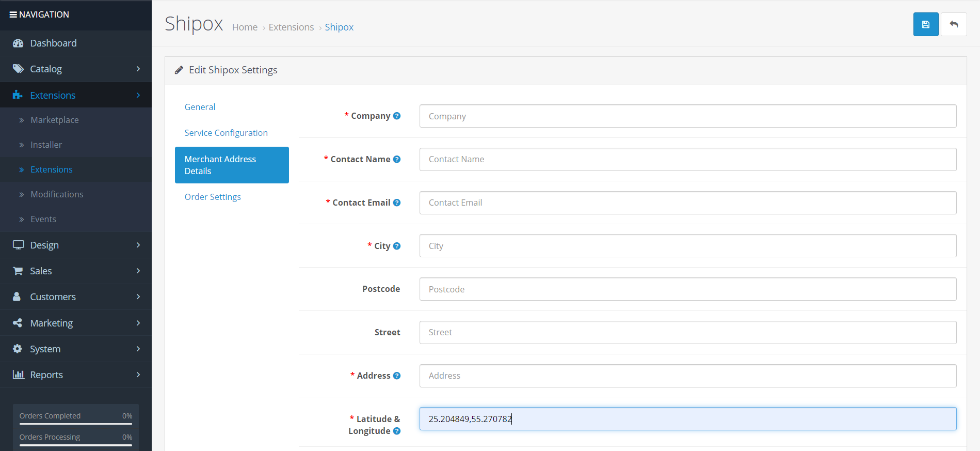The width and height of the screenshot is (980, 451).
Task: Click the help icon next to City
Action: click(397, 246)
